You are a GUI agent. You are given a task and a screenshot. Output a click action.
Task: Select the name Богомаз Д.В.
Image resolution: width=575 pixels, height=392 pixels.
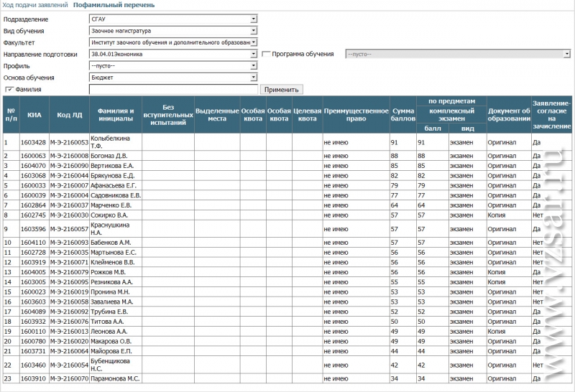coord(109,156)
